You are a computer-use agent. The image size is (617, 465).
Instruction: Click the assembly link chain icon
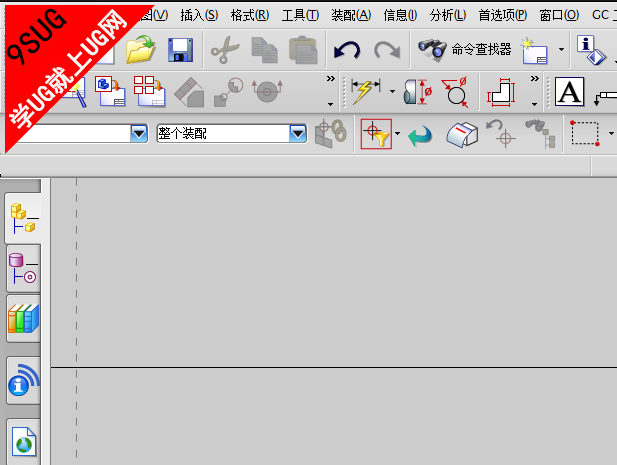[331, 134]
